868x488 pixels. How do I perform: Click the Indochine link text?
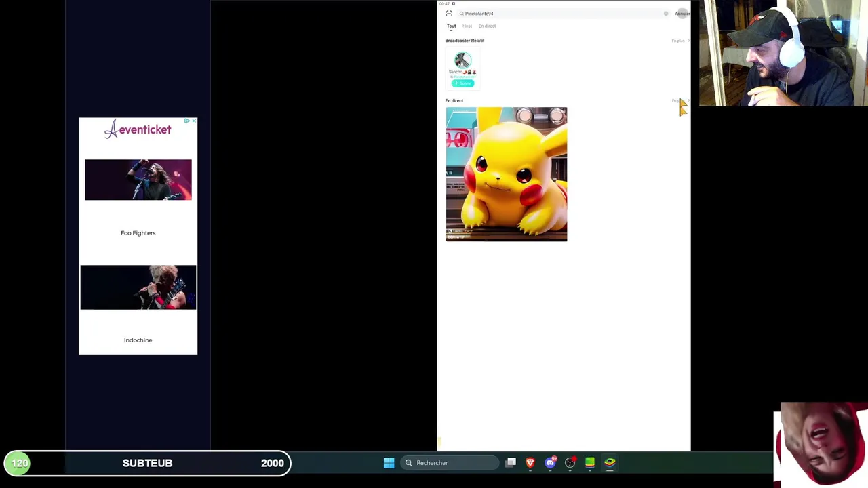click(138, 340)
